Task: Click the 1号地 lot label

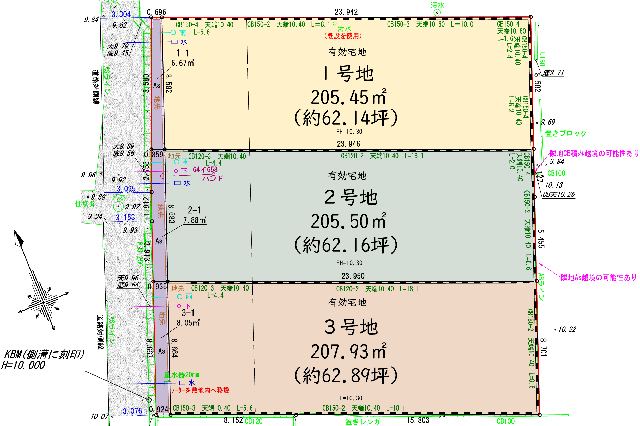Action: [346, 75]
